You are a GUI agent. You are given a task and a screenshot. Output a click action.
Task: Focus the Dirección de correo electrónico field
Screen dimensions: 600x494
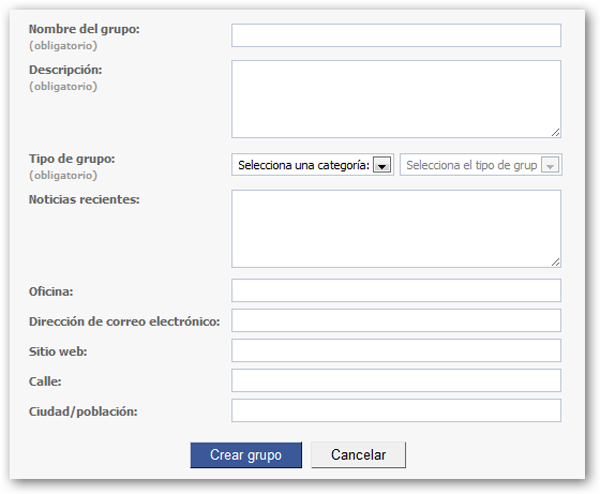[x=396, y=321]
